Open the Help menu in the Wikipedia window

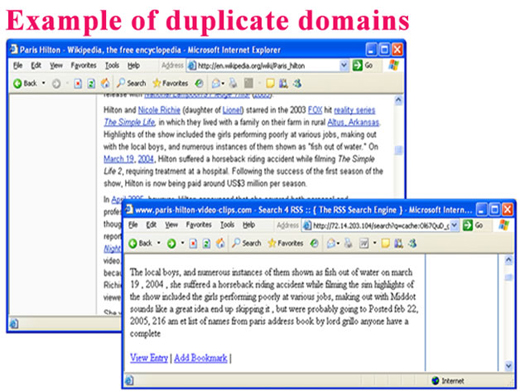coord(133,66)
